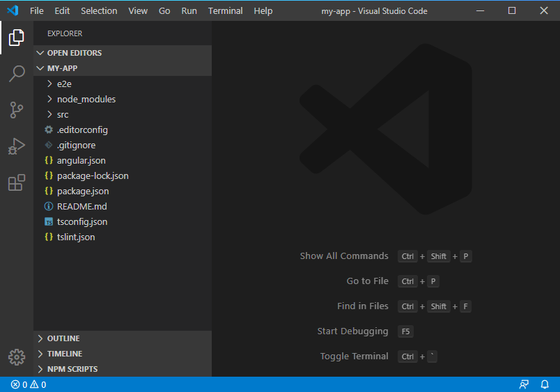Open the Terminal menu
The width and height of the screenshot is (560, 392).
tap(226, 11)
